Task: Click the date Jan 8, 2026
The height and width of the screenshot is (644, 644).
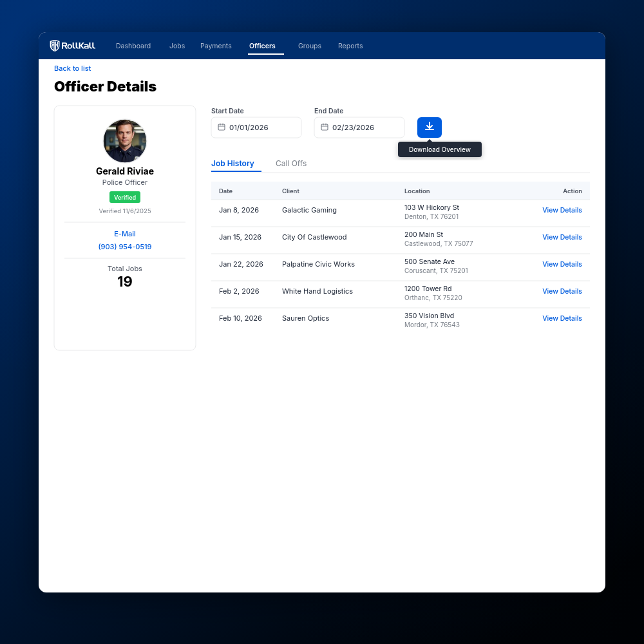Action: tap(239, 210)
